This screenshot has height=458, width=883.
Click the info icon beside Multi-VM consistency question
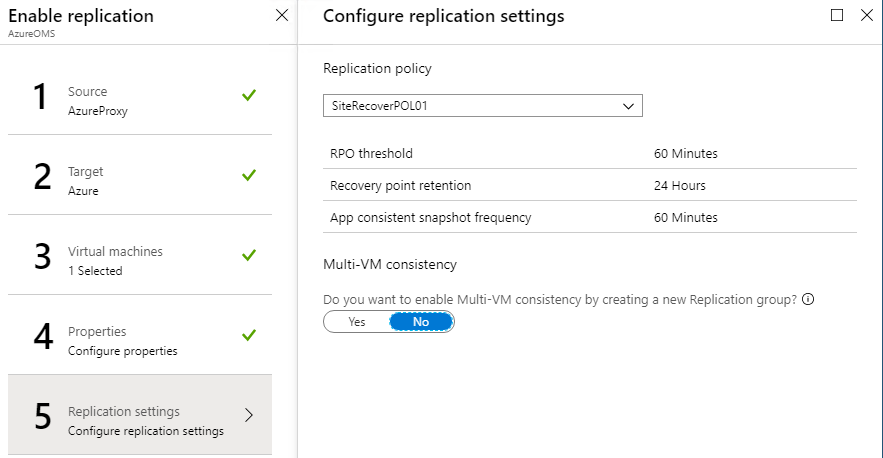[808, 299]
